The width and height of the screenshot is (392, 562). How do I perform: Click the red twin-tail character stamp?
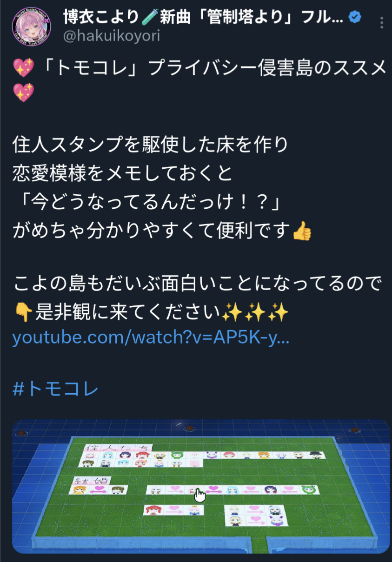[x=151, y=510]
